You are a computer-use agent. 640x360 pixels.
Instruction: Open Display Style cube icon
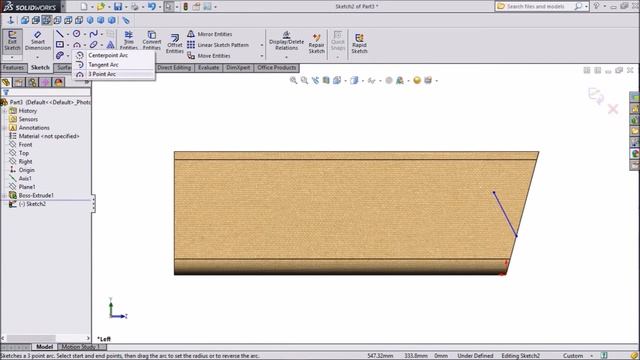pyautogui.click(x=354, y=80)
